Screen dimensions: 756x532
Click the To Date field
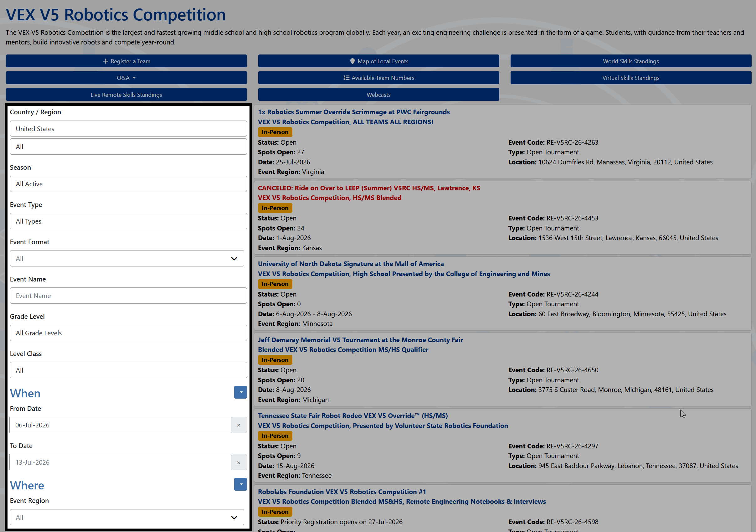[x=120, y=462]
